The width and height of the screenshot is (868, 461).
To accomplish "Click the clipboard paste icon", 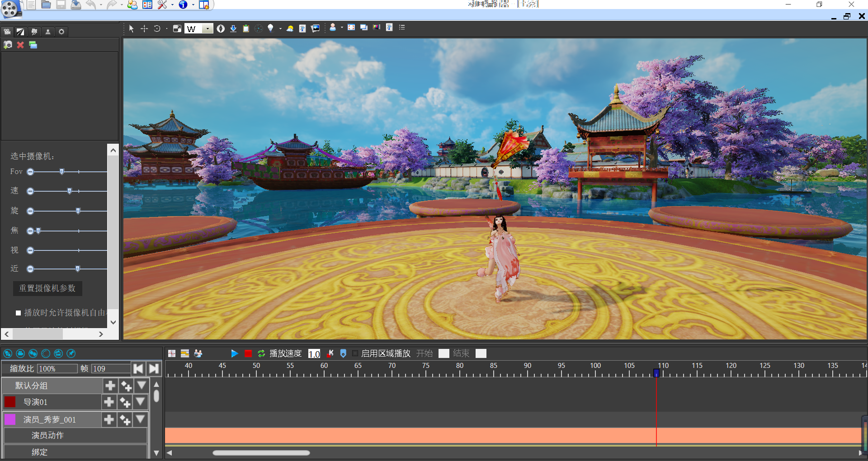I will [246, 28].
